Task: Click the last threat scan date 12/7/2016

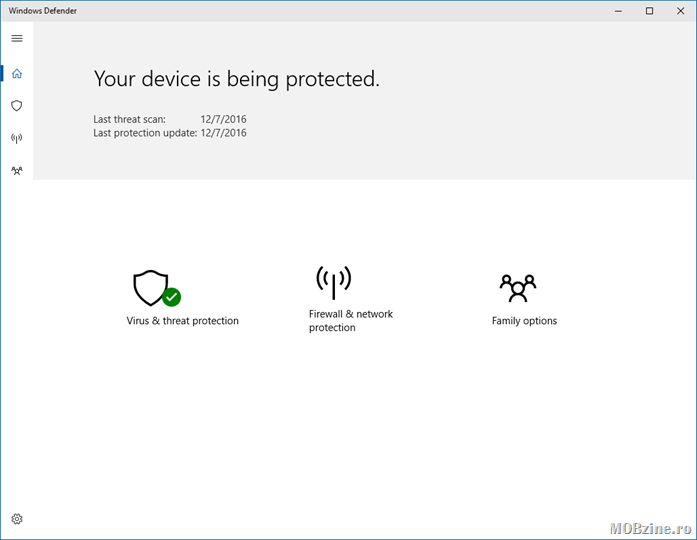Action: (223, 119)
